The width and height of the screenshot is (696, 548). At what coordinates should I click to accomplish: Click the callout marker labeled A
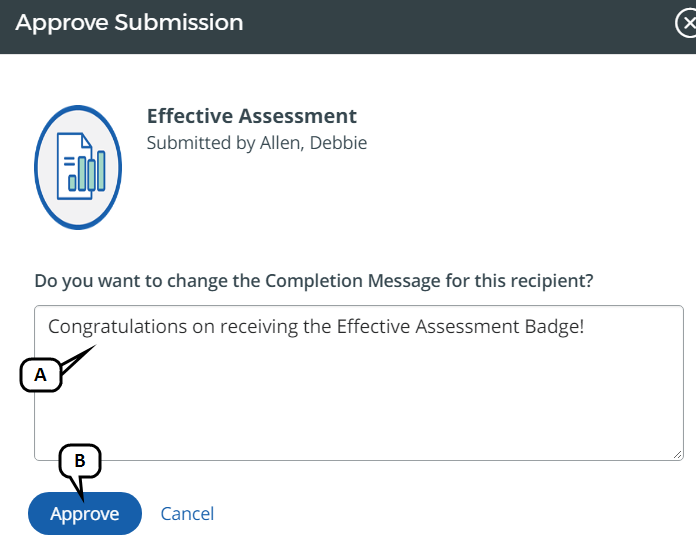[x=40, y=374]
